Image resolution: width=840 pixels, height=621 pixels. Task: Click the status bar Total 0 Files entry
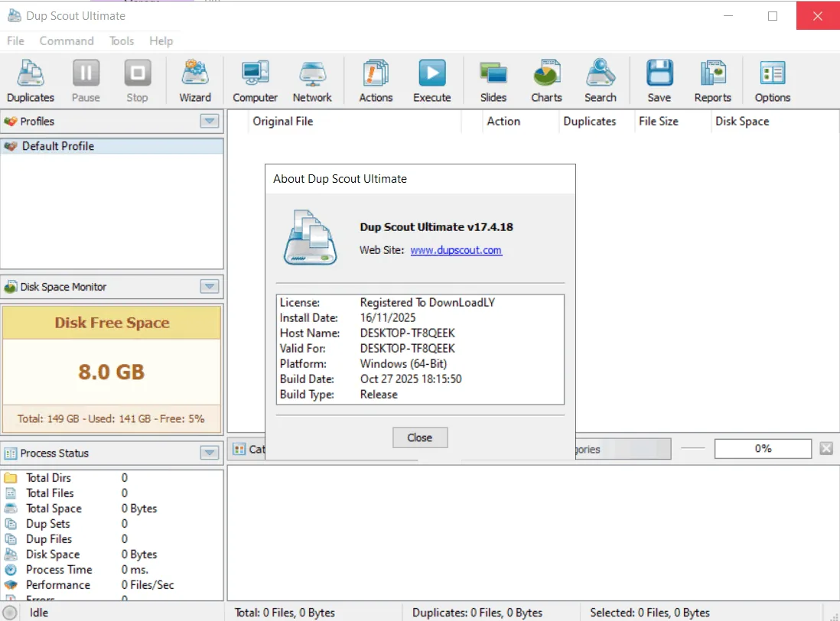point(285,613)
